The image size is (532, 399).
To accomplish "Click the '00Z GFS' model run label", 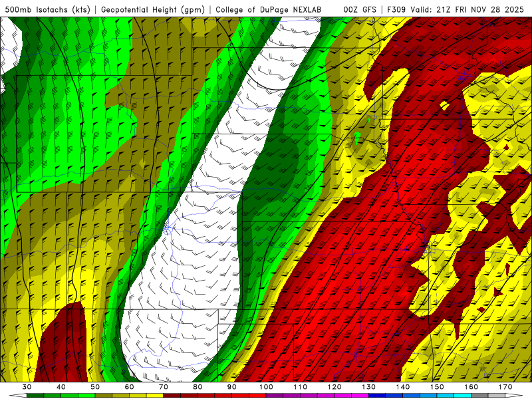I will [x=360, y=9].
